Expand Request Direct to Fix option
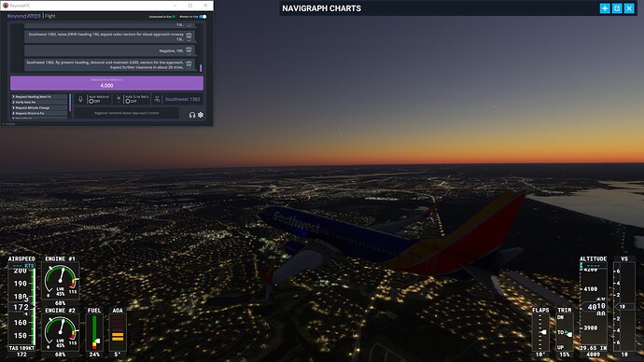This screenshot has width=644, height=362. (x=39, y=113)
